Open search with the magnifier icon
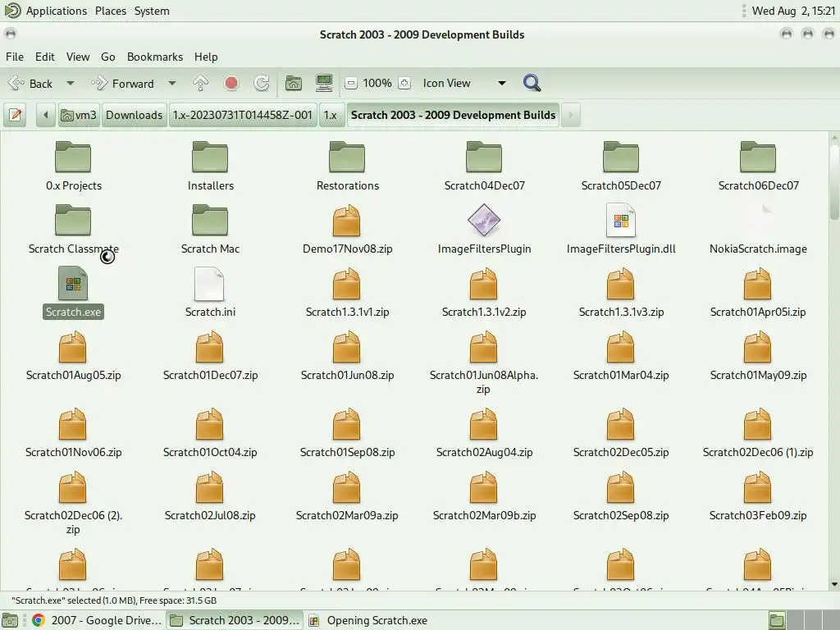Screen dimensions: 840x630 pos(532,83)
